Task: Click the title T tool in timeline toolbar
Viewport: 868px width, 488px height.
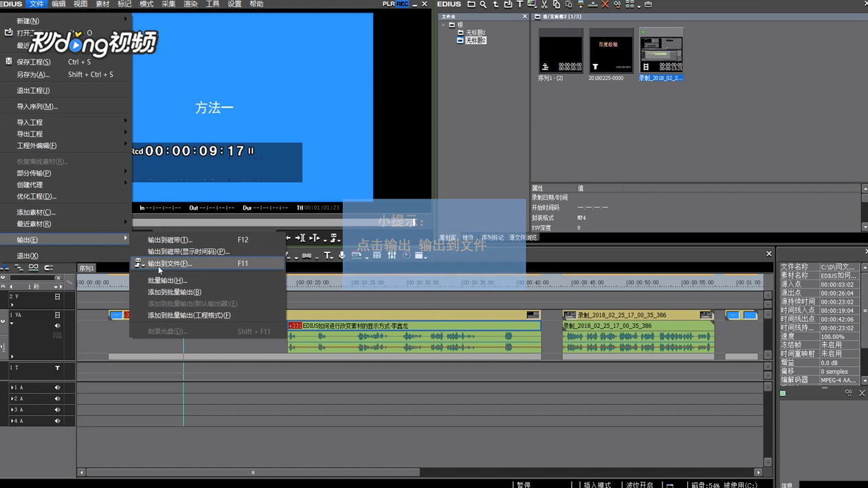Action: click(x=327, y=256)
